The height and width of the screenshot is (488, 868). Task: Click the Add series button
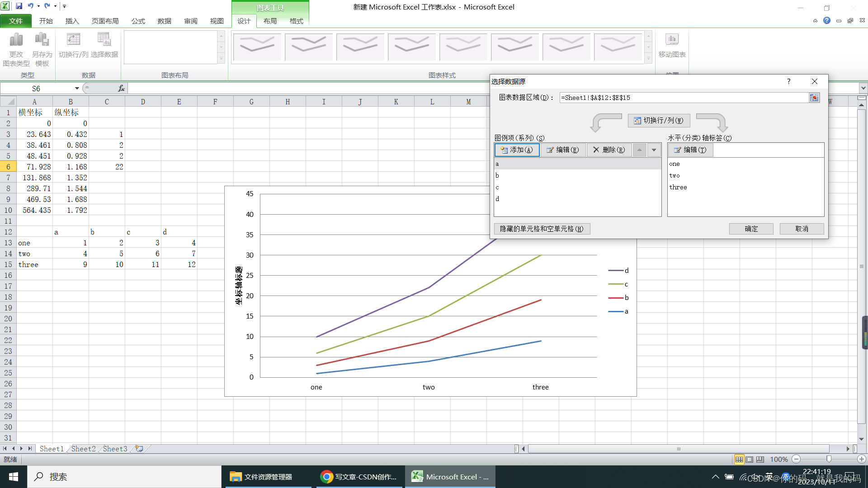click(x=517, y=150)
